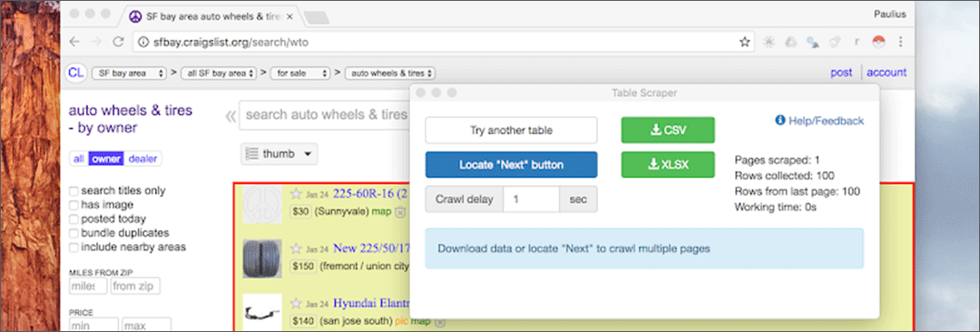Click the SF bay area auto wheels tab

click(x=212, y=17)
